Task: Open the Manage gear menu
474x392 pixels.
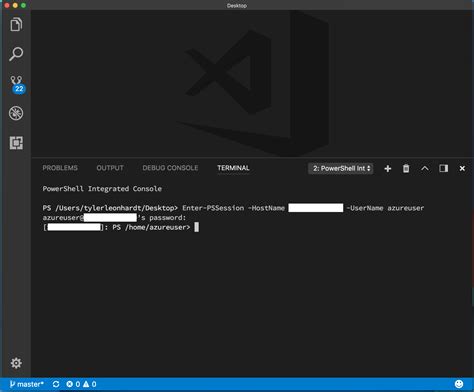Action: 16,363
